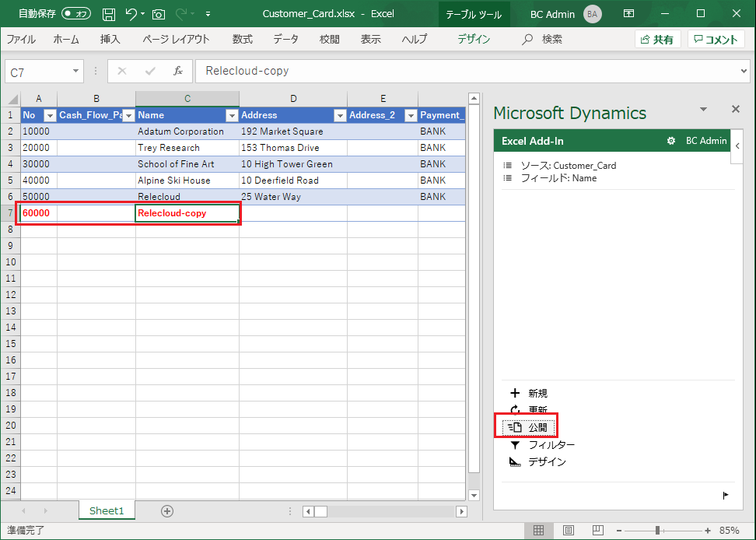
Task: Click the horizontal scrollbar right arrow
Action: click(462, 511)
